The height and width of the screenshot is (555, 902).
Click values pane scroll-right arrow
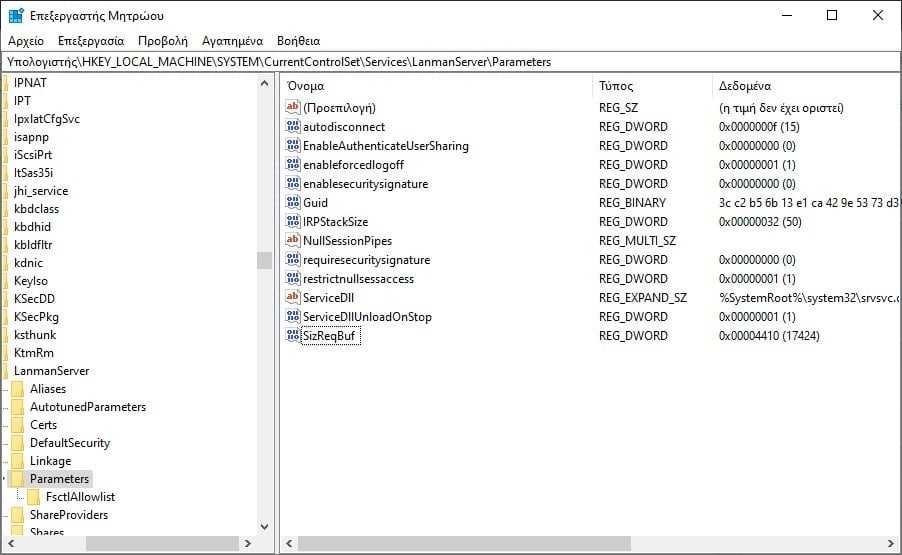891,543
